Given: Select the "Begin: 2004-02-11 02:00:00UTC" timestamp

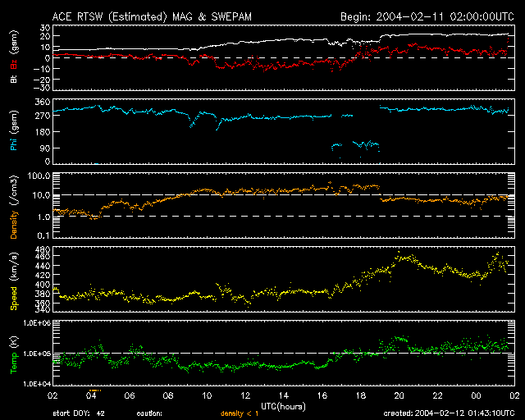Looking at the screenshot, I should click(x=427, y=16).
